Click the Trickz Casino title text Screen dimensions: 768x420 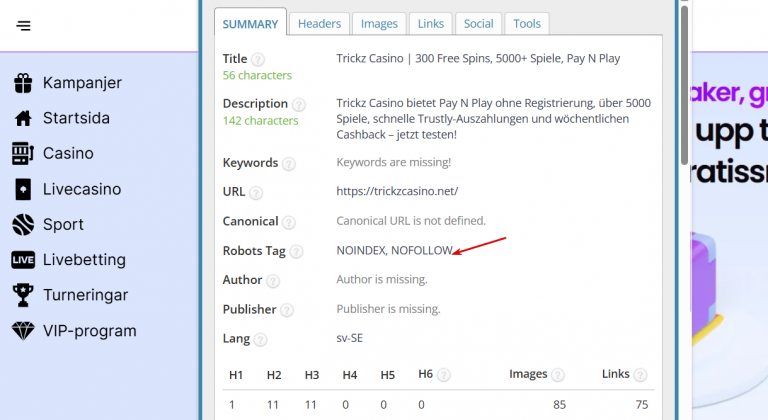pyautogui.click(x=478, y=58)
